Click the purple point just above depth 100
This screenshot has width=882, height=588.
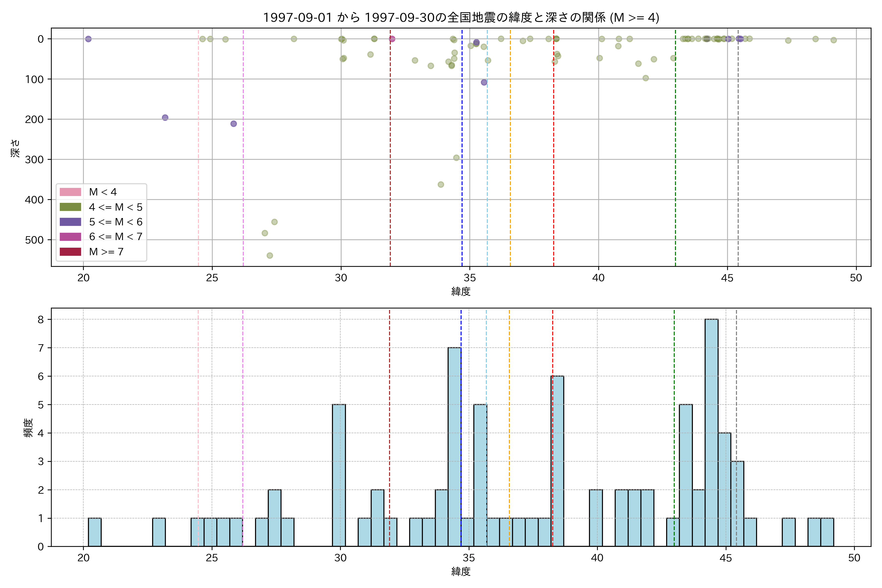[484, 83]
